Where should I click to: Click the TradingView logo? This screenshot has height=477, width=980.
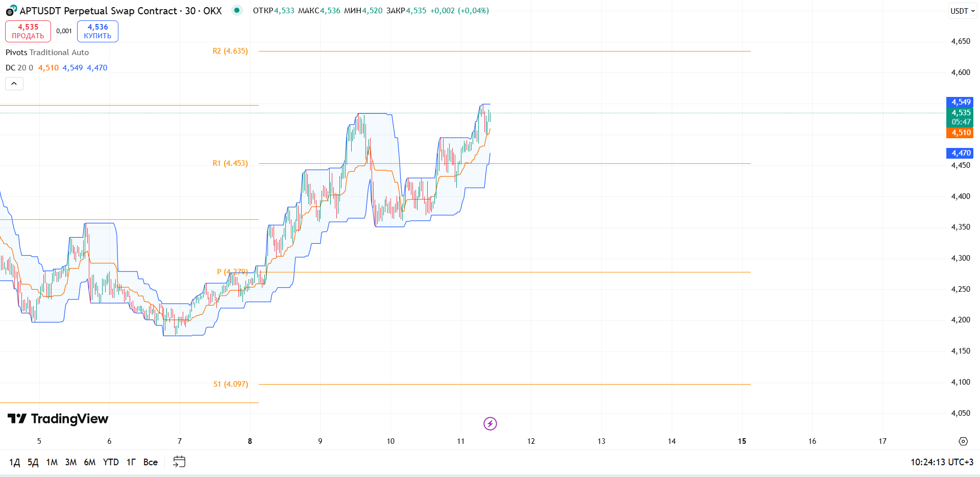(58, 419)
